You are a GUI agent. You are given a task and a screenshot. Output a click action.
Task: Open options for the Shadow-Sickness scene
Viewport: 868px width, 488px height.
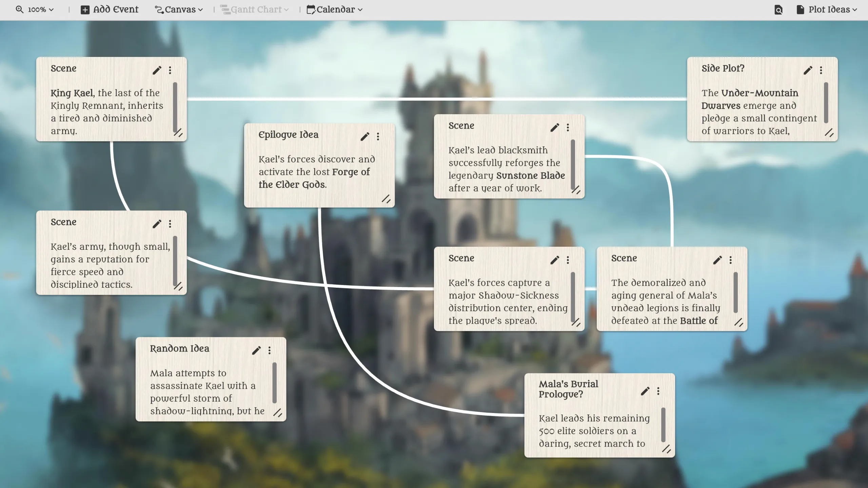click(568, 260)
